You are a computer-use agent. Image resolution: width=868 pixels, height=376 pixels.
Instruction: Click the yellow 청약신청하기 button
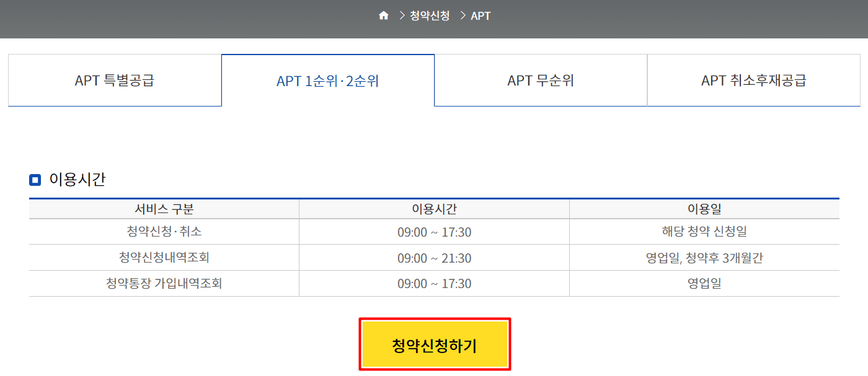point(435,345)
